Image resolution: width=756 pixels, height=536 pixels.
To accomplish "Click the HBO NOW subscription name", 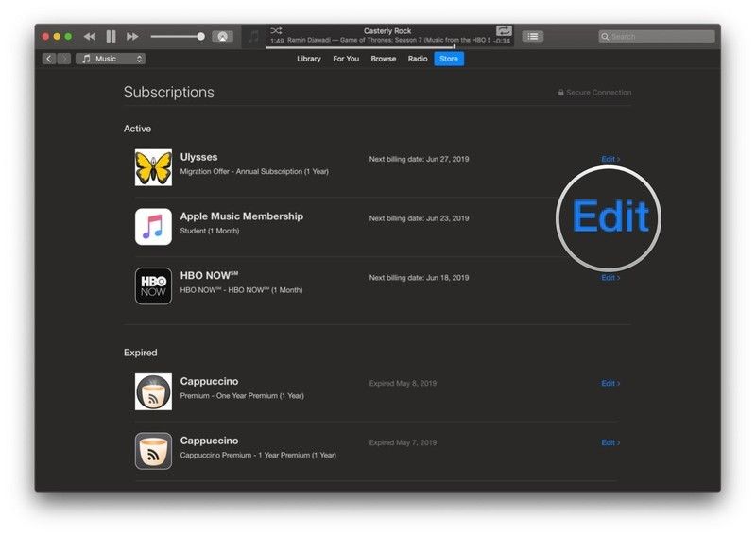I will tap(209, 275).
